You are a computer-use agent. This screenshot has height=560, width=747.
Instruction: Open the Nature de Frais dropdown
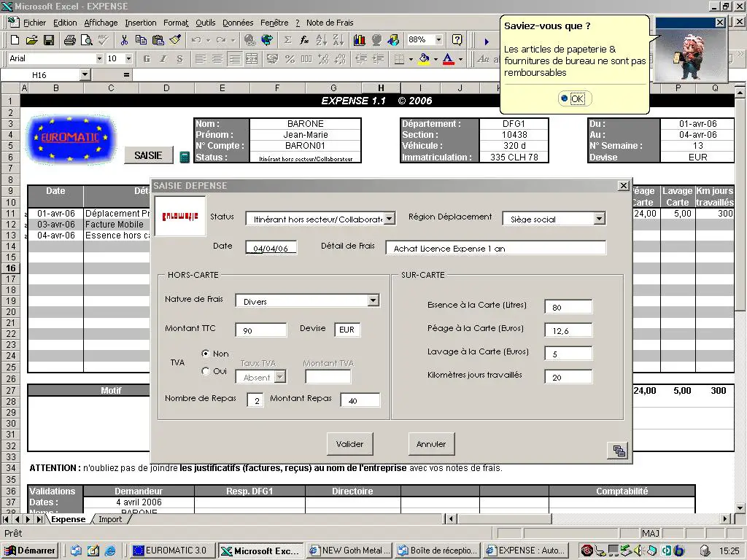tap(373, 300)
